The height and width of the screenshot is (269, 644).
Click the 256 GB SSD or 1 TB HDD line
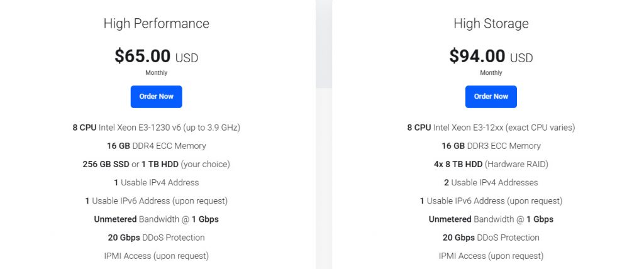click(x=156, y=164)
